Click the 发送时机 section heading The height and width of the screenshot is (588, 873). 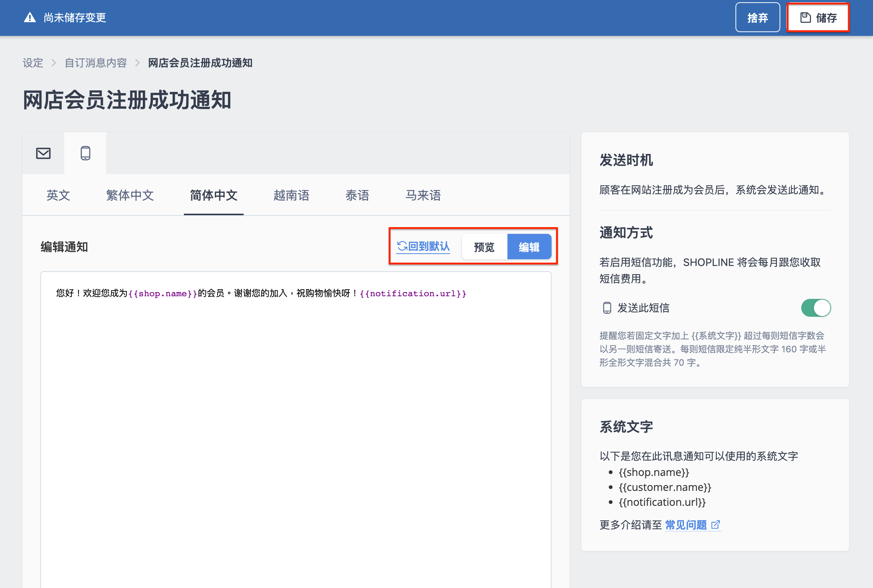coord(626,160)
